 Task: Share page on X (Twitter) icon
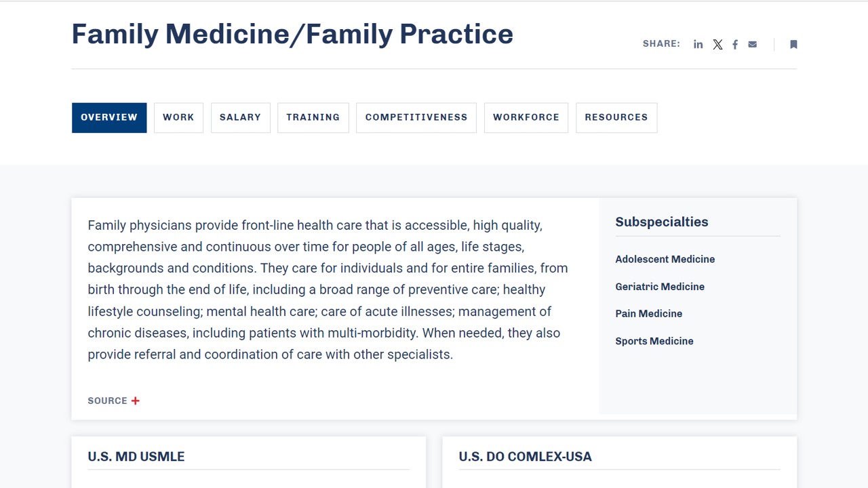[717, 45]
